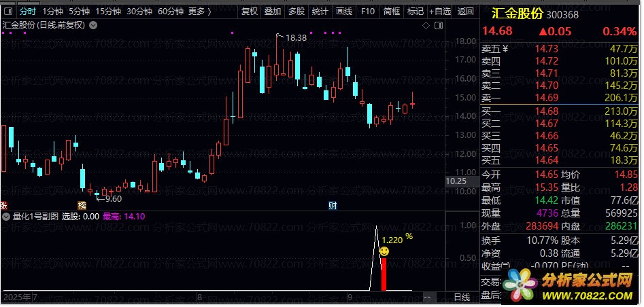The height and width of the screenshot is (307, 644).
Task: Click 买五 price 14.64
Action: 547,160
